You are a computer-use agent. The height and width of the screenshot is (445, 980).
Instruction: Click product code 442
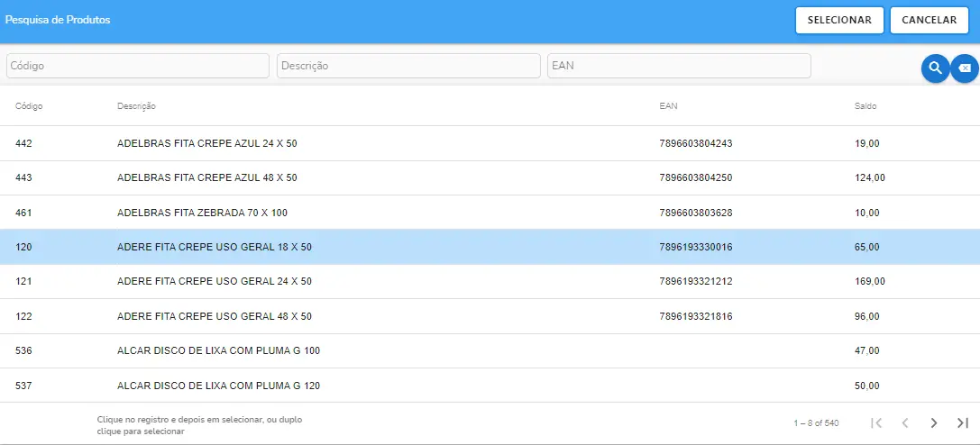point(23,143)
